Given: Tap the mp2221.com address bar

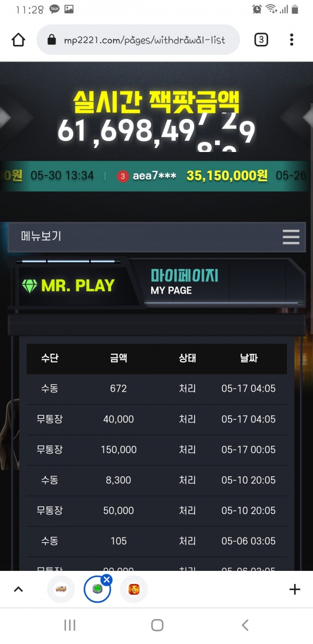Looking at the screenshot, I should pyautogui.click(x=138, y=40).
